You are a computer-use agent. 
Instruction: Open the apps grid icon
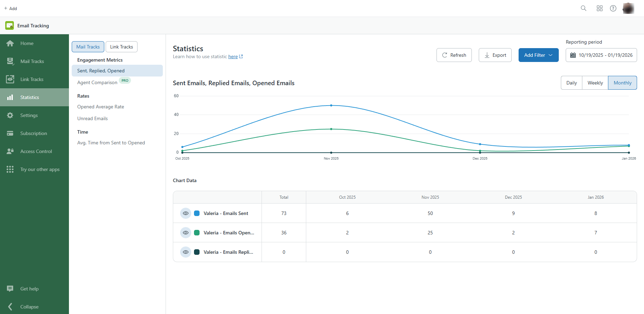point(600,8)
